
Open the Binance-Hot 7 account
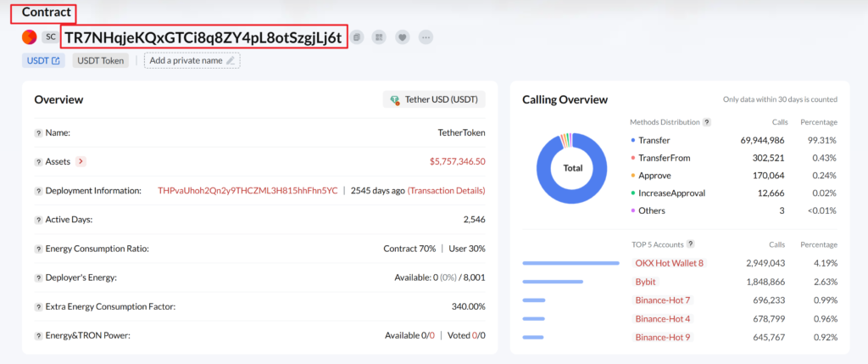click(663, 300)
